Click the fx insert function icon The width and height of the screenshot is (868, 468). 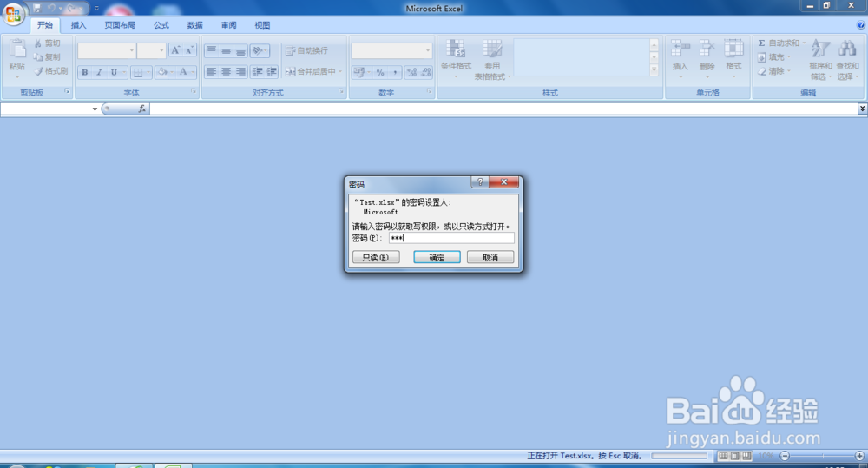click(142, 109)
